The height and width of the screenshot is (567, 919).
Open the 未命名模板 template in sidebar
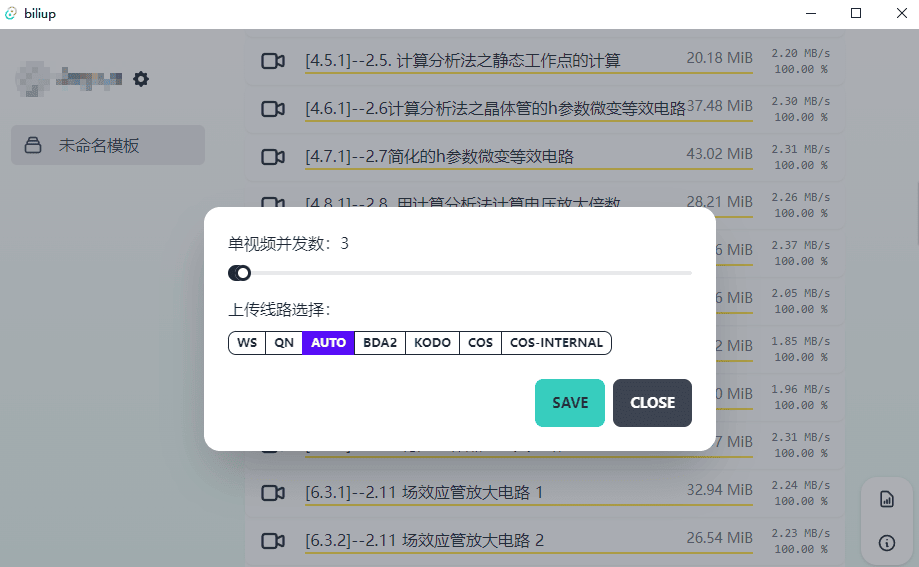point(108,145)
